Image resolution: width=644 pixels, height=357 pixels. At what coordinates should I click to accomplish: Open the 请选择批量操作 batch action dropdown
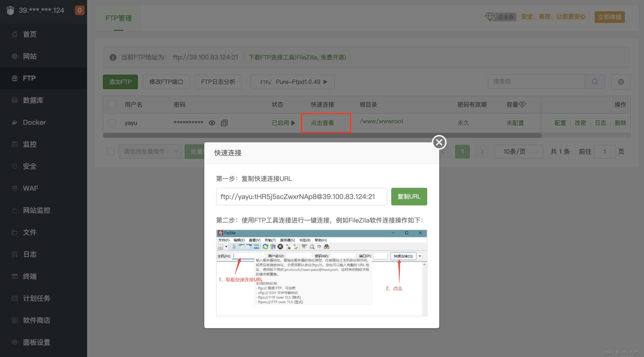point(150,151)
